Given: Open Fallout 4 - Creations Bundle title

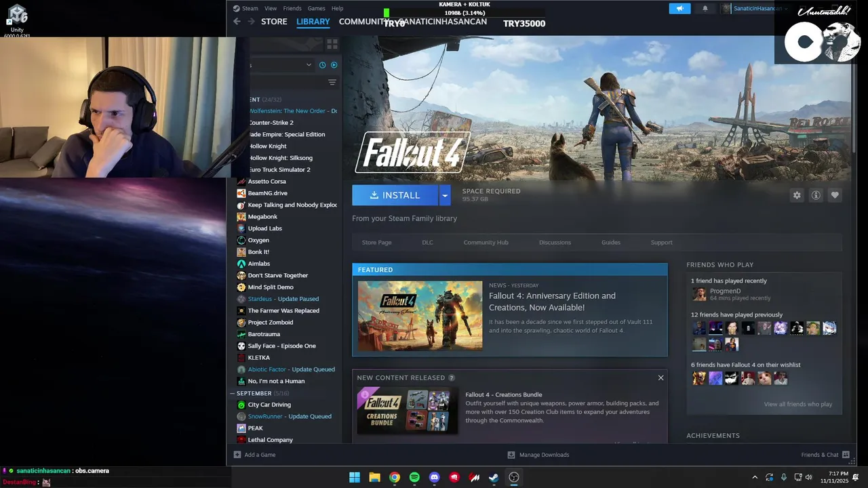Looking at the screenshot, I should (x=504, y=394).
